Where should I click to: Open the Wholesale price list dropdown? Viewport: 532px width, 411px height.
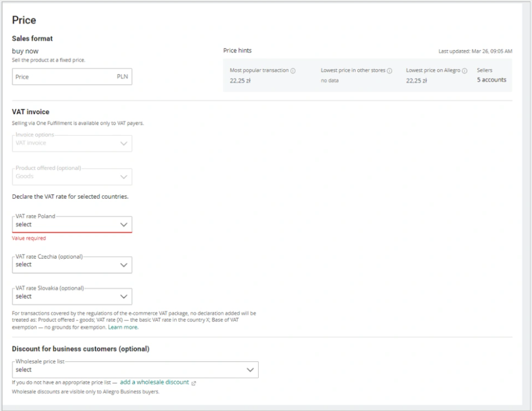click(x=135, y=370)
